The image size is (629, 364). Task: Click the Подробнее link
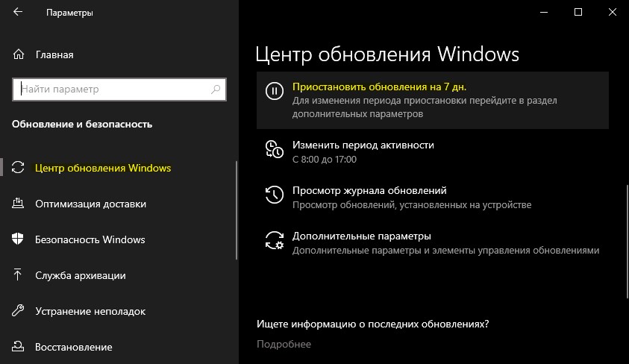(284, 344)
